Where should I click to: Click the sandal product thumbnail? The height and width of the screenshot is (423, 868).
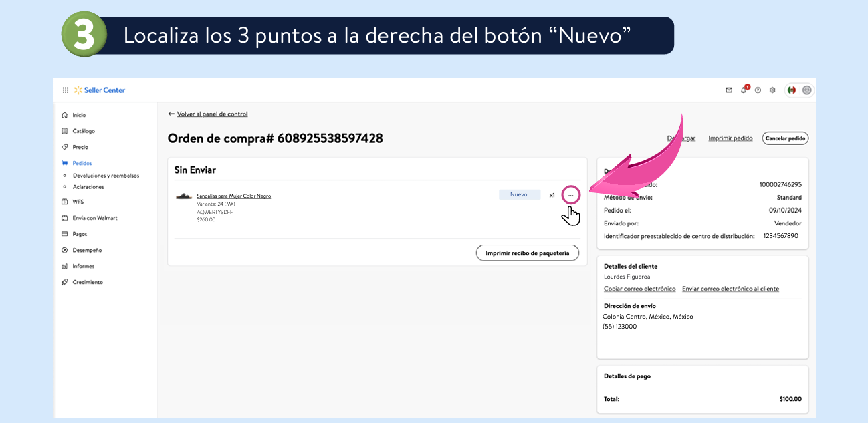[184, 196]
